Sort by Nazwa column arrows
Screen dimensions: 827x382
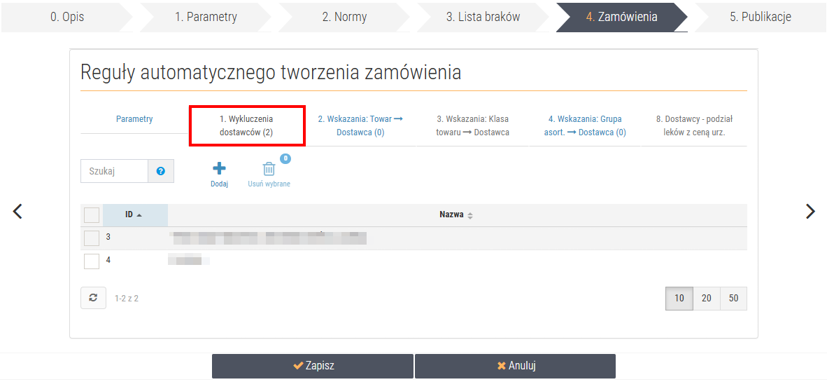tap(470, 215)
